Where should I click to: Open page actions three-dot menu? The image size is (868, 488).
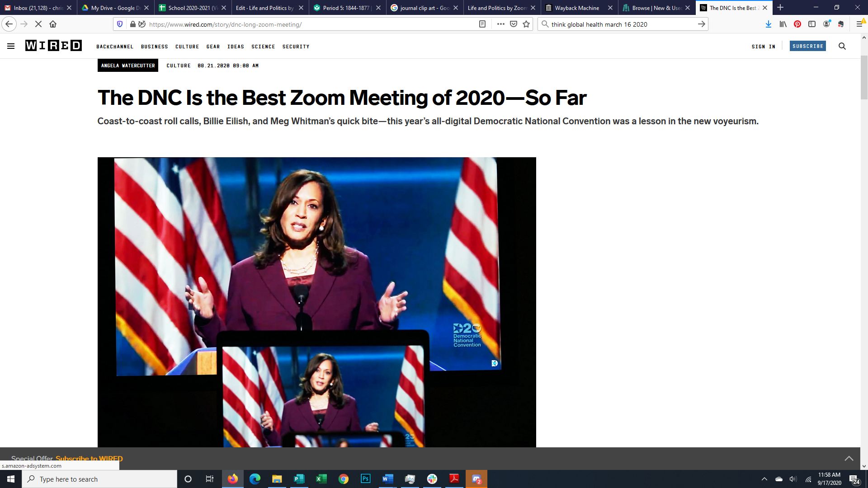[500, 24]
